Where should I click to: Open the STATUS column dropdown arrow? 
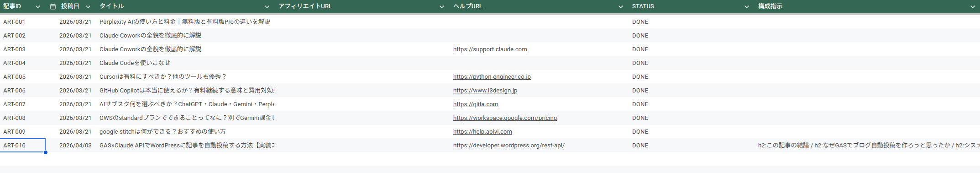coord(747,6)
